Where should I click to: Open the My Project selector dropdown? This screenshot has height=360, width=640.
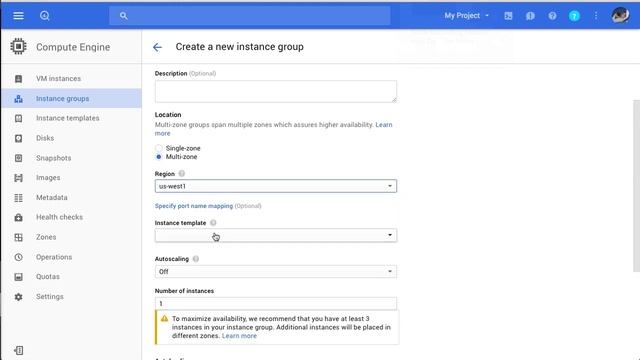coord(467,16)
